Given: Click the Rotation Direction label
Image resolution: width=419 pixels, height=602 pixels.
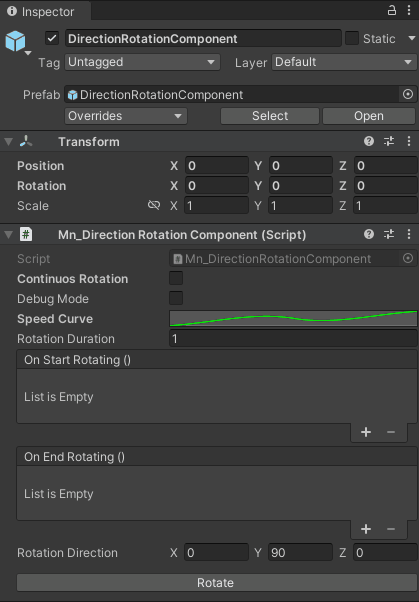Looking at the screenshot, I should (x=67, y=552).
